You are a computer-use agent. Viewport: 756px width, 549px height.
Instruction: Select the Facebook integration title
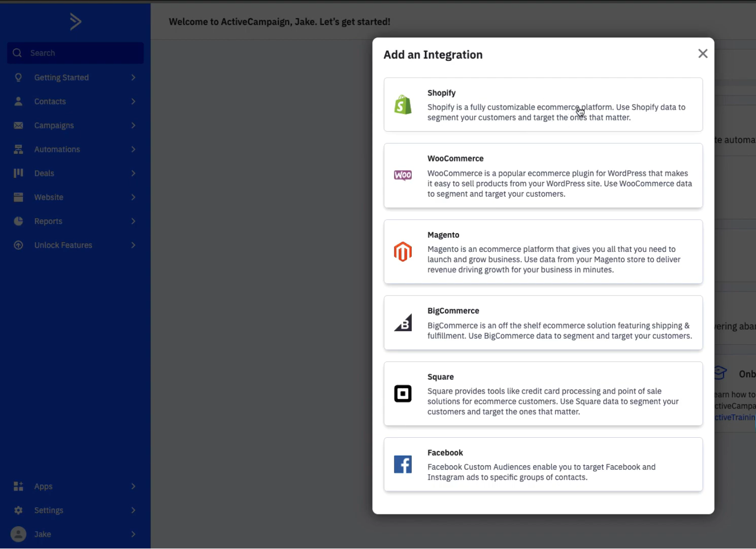click(445, 453)
